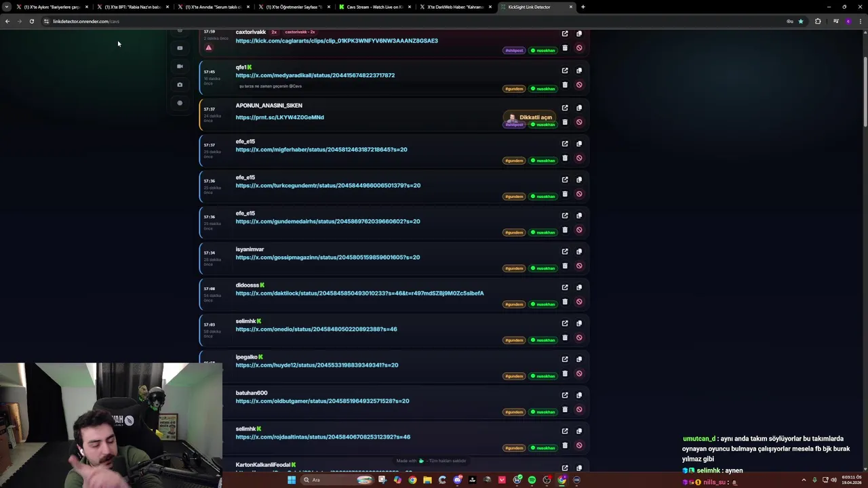Open x.com medyaradikall status link
868x488 pixels.
315,75
